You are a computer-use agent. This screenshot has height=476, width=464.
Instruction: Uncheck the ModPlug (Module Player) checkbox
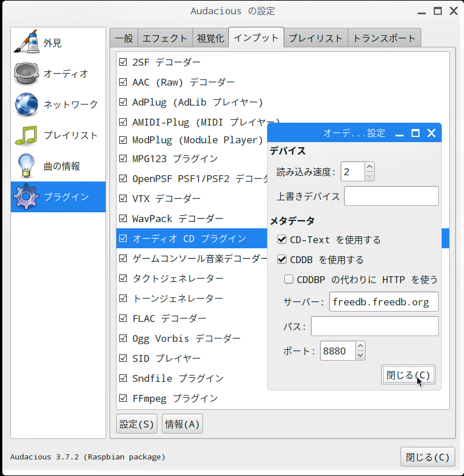(123, 140)
